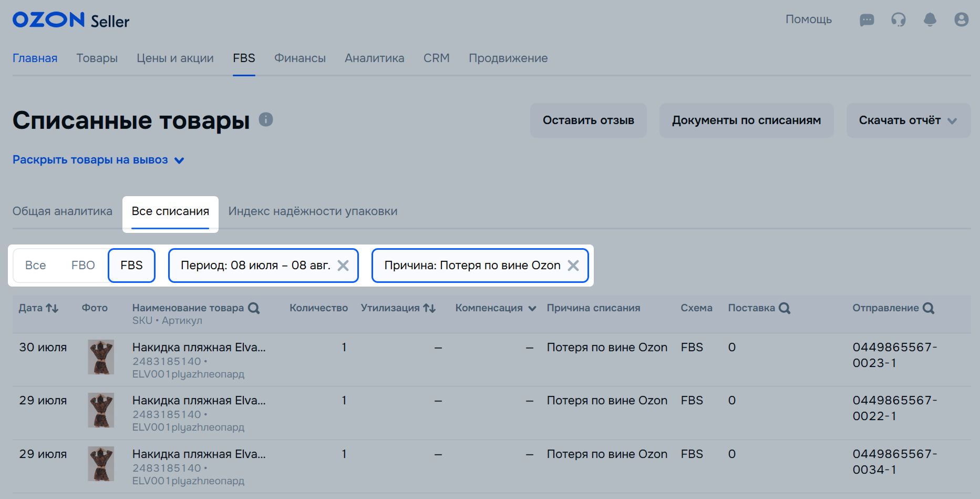This screenshot has width=980, height=499.
Task: Switch to Общая аналитика tab
Action: pyautogui.click(x=63, y=211)
